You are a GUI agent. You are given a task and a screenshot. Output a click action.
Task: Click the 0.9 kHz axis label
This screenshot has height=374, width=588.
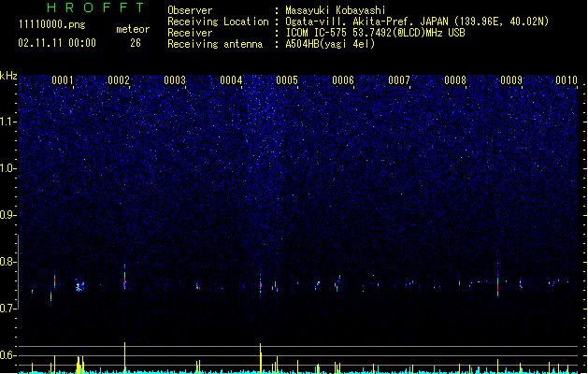coord(8,215)
